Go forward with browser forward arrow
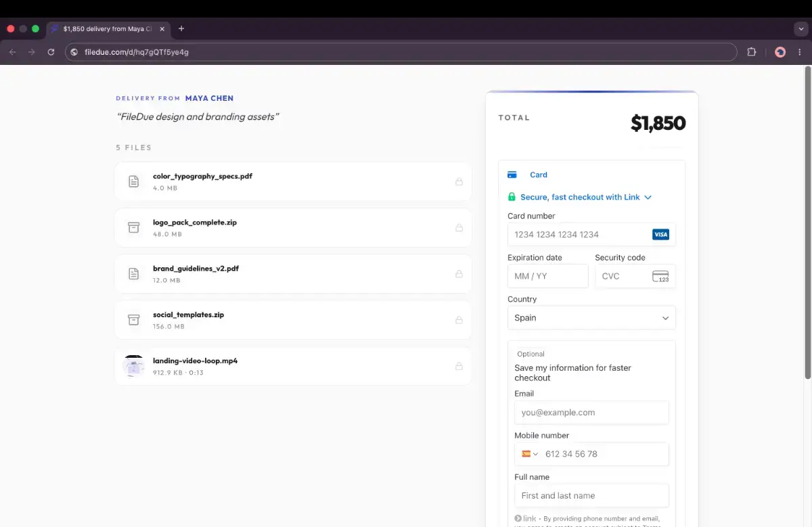812x527 pixels. (31, 52)
